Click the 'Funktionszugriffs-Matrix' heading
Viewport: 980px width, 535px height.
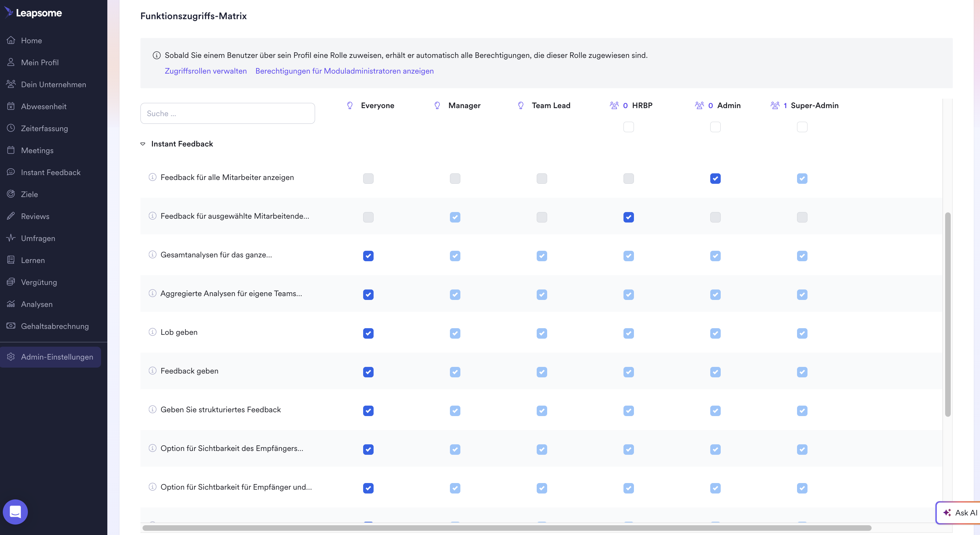point(193,16)
